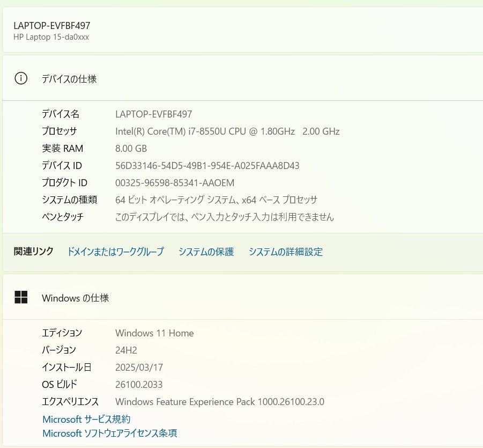Click the OS ビルド label
483x448 pixels.
point(59,384)
